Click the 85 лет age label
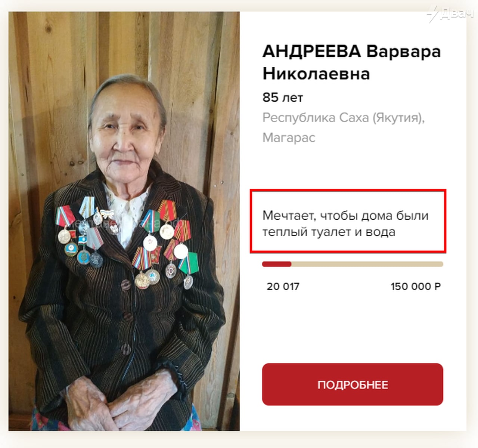Screen dimensions: 478x448 tap(283, 98)
